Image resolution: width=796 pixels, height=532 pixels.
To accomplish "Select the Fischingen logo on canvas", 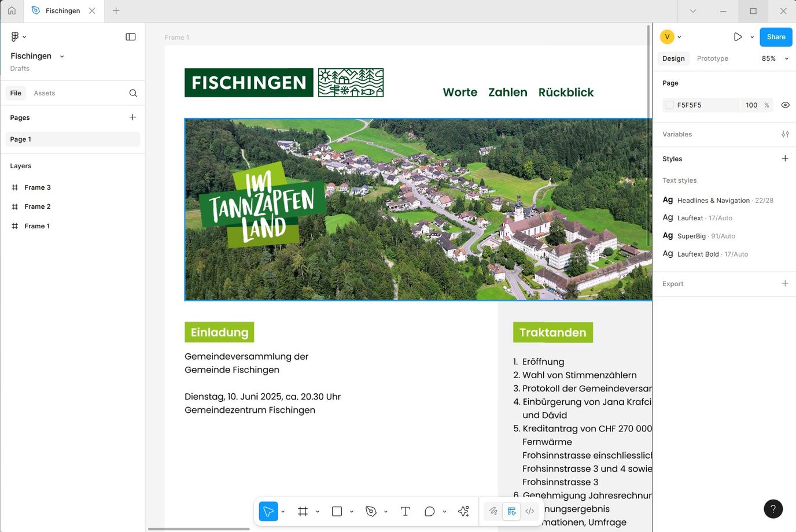I will (284, 83).
